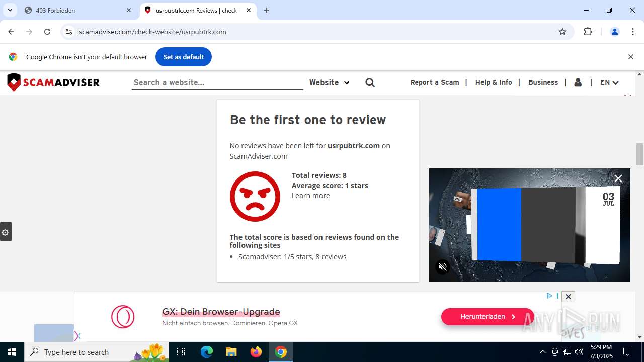
Task: Open Help & Info menu
Action: [x=494, y=82]
